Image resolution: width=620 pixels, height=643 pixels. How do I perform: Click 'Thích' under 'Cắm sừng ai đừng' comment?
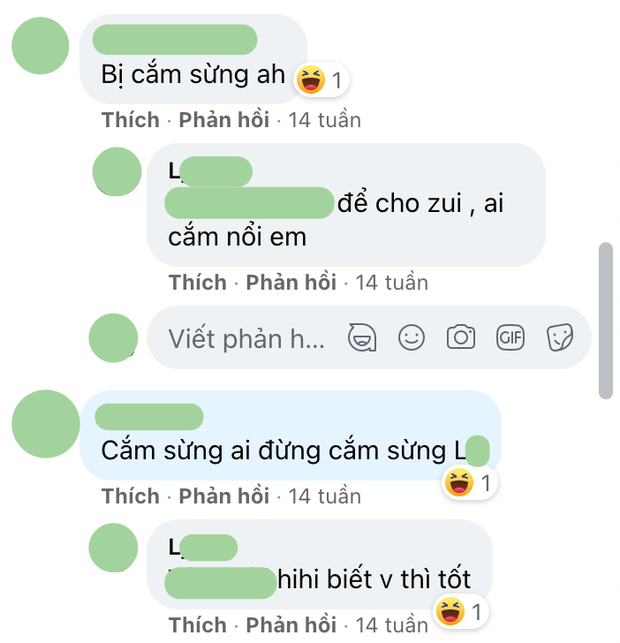130,496
